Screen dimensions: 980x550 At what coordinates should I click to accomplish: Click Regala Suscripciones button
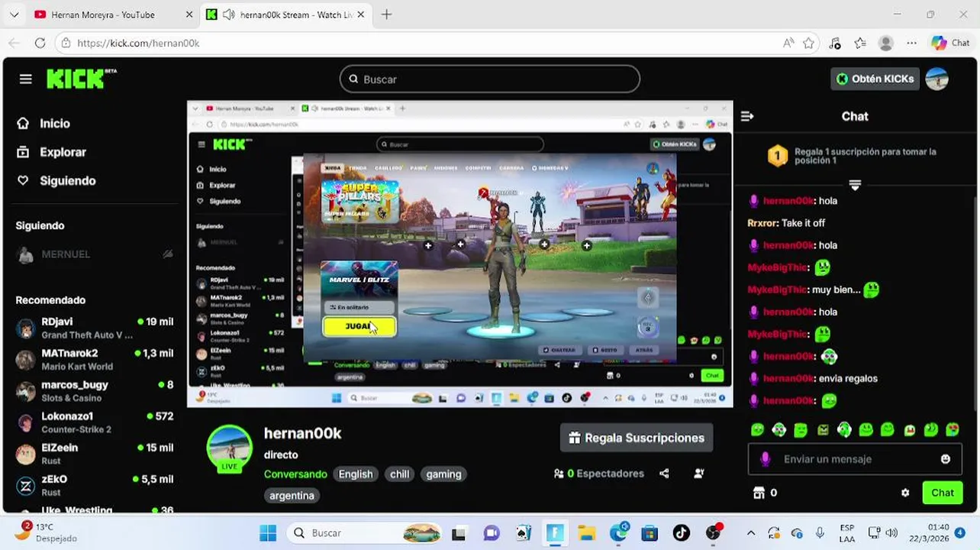pos(637,438)
